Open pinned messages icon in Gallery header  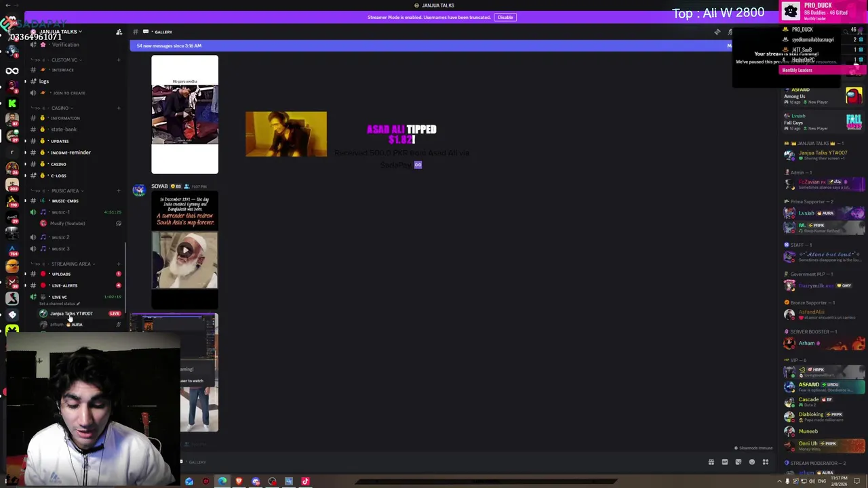717,32
